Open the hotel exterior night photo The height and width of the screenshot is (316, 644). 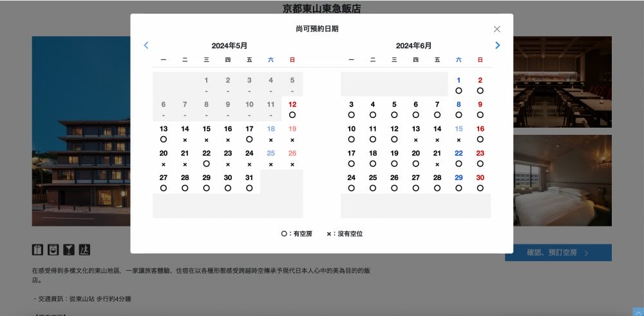81,131
